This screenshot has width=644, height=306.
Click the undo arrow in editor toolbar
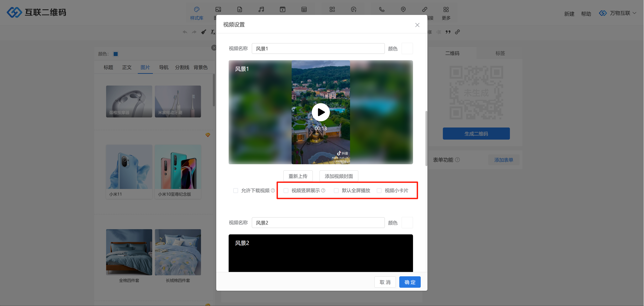click(x=185, y=32)
